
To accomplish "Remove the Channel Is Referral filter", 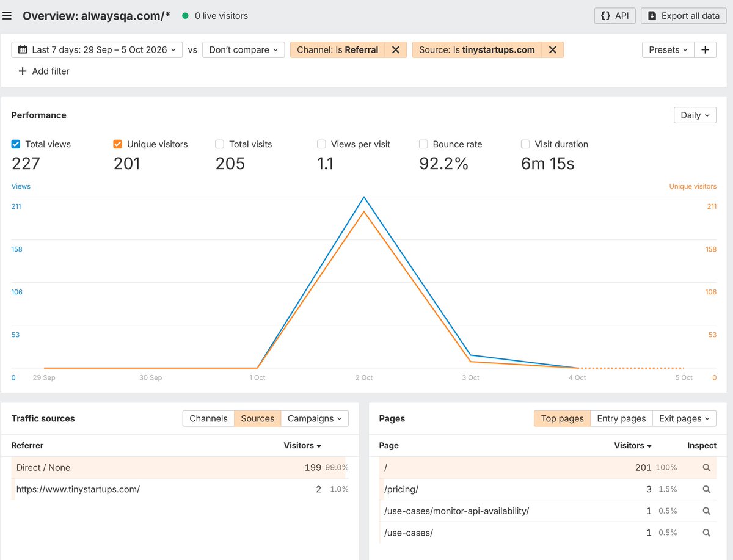I will pos(396,50).
